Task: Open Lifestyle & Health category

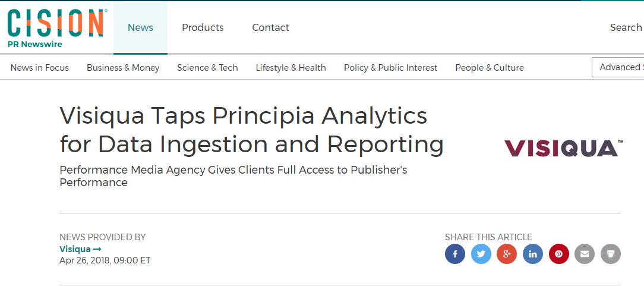Action: pos(291,68)
